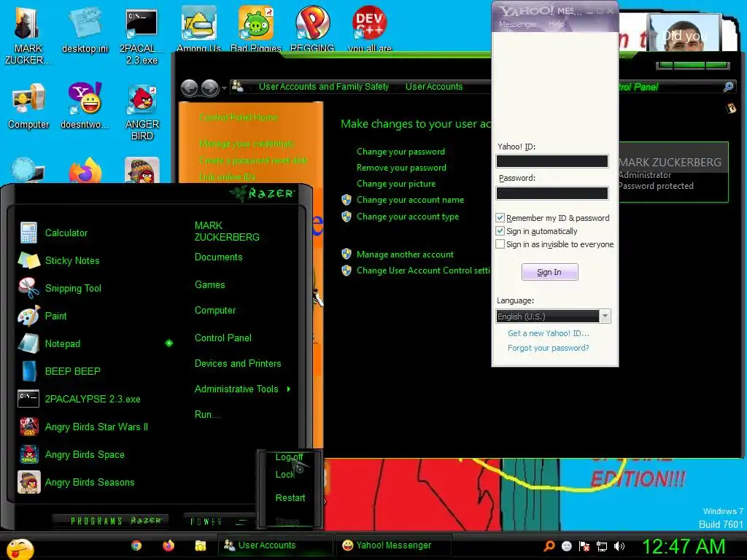Open Control Panel from Start menu
Screen dimensions: 747x560
223,338
